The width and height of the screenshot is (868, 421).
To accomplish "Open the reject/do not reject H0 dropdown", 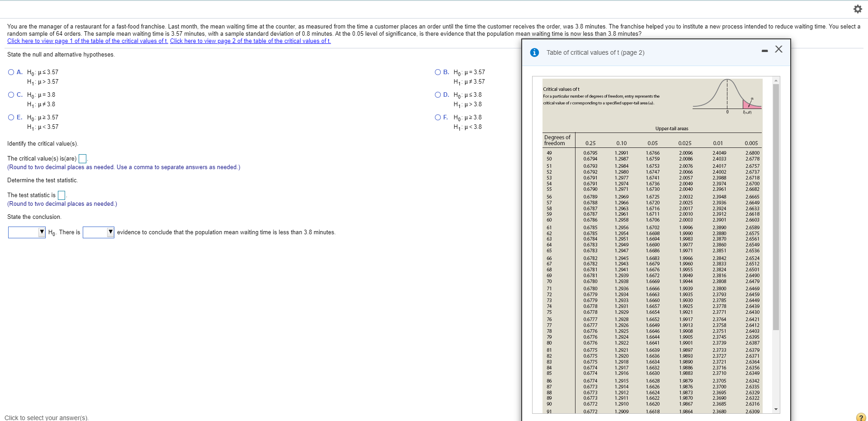I will click(27, 232).
